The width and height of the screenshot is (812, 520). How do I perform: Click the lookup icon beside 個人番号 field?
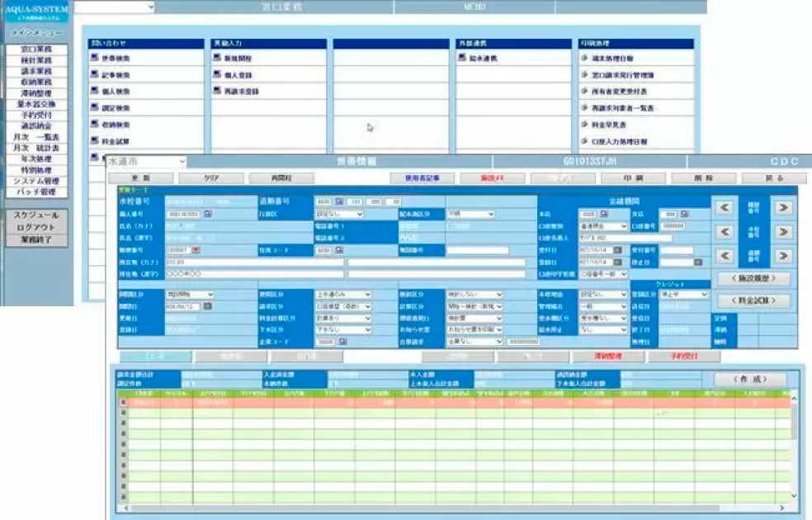point(208,214)
